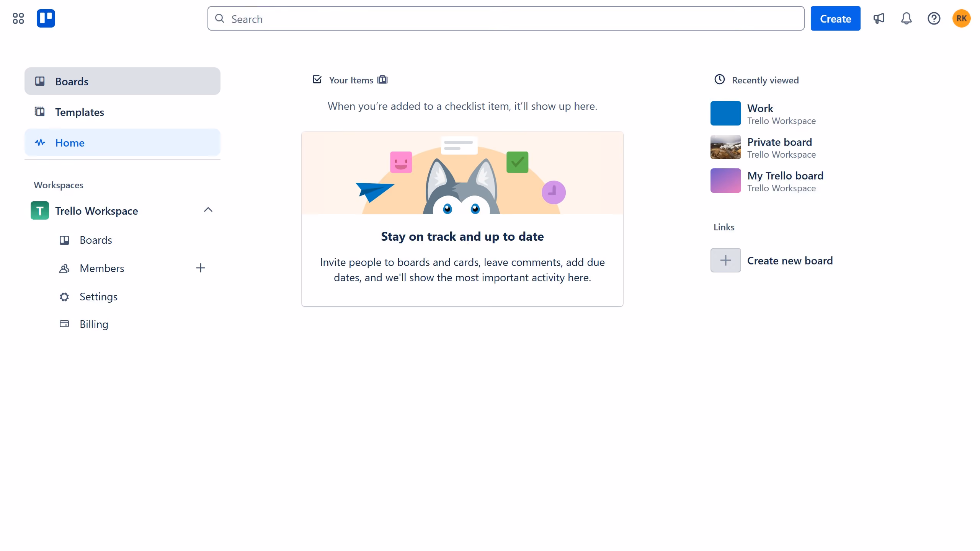This screenshot has width=980, height=551.
Task: Click the Private board photo thumbnail
Action: point(726,147)
